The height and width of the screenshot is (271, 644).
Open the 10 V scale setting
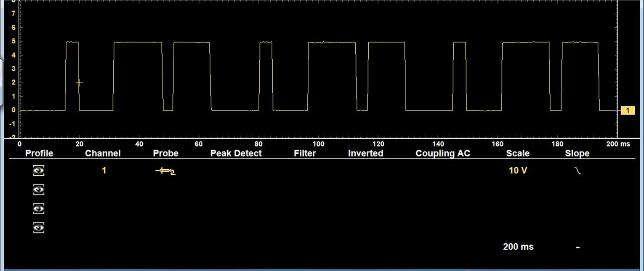518,171
